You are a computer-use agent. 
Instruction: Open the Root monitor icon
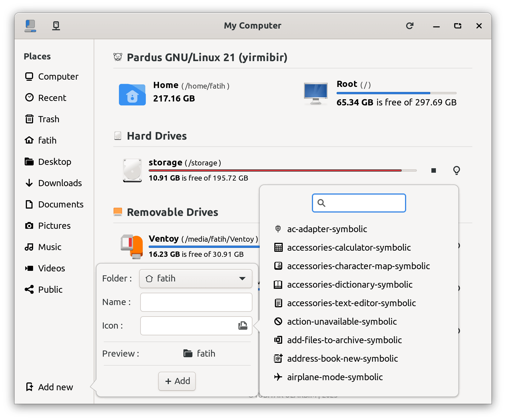click(316, 94)
